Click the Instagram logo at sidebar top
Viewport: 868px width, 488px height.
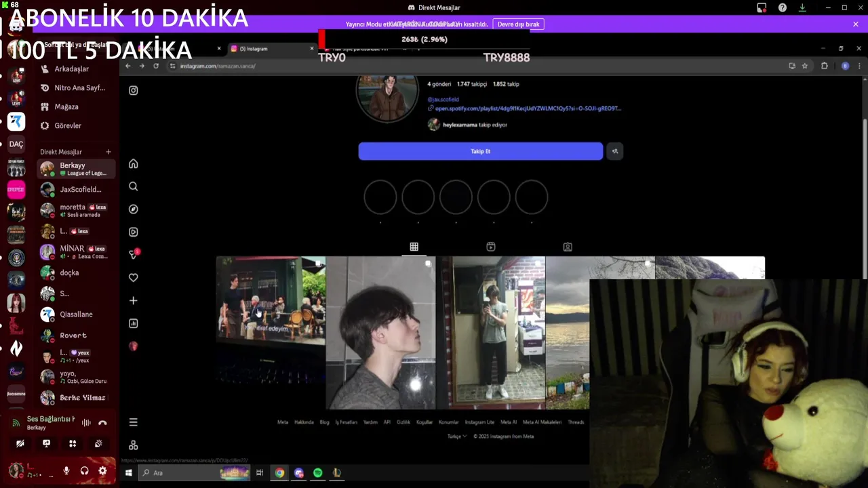(x=133, y=90)
